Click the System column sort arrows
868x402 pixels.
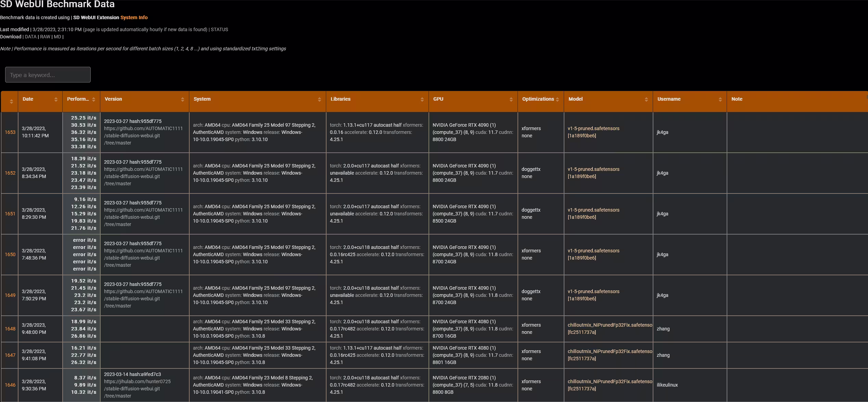(319, 99)
